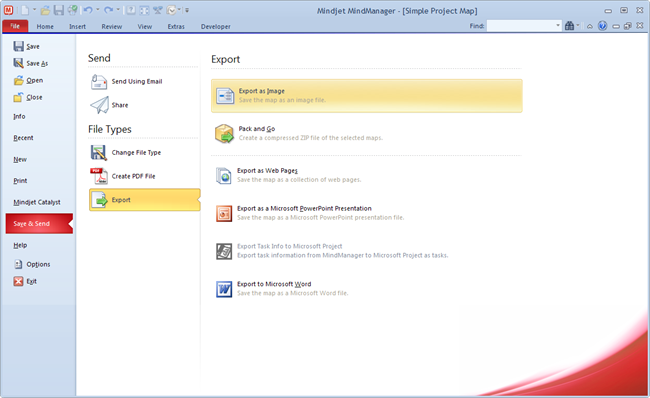Switch to the Developer ribbon tab

tap(216, 27)
